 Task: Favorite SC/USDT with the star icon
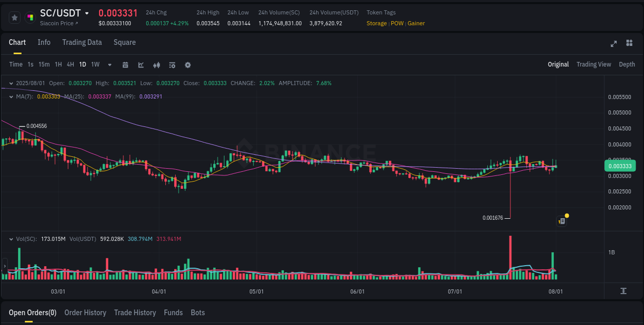point(14,17)
